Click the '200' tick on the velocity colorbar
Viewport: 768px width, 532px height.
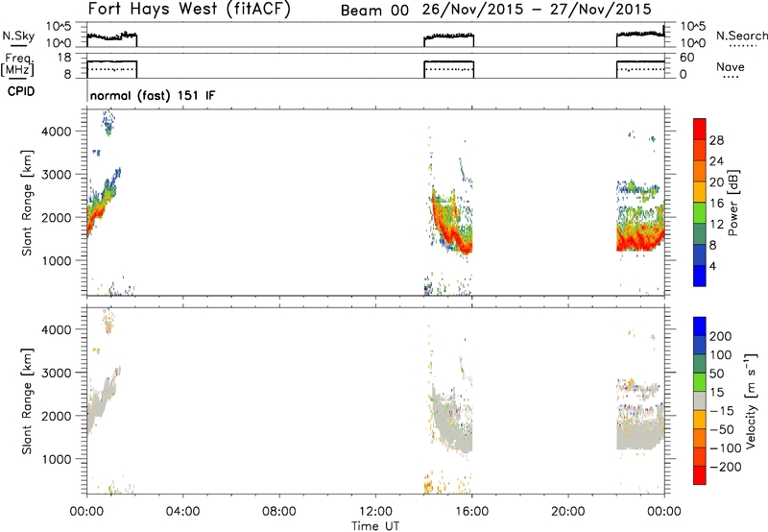(721, 336)
